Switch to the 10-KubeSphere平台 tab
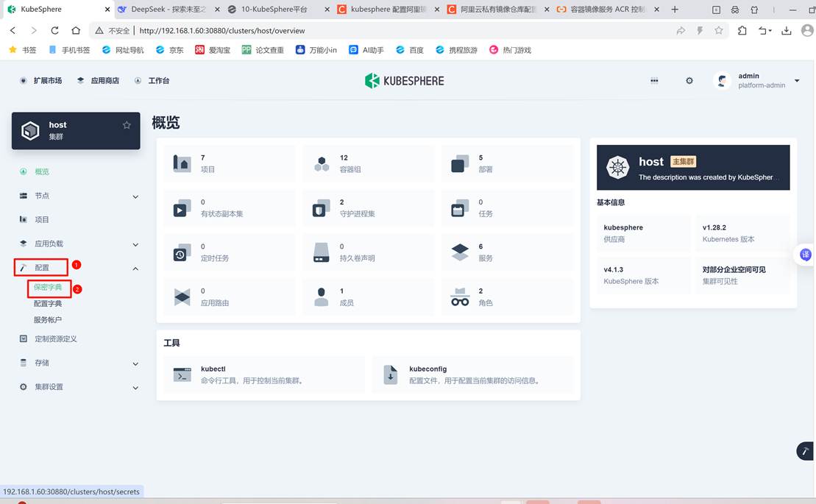Screen dimensions: 816x504 [278, 10]
